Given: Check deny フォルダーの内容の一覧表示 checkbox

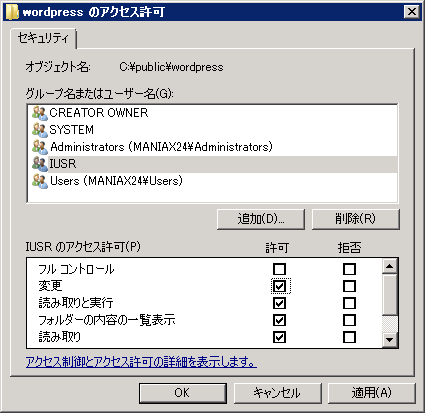Looking at the screenshot, I should (x=349, y=320).
